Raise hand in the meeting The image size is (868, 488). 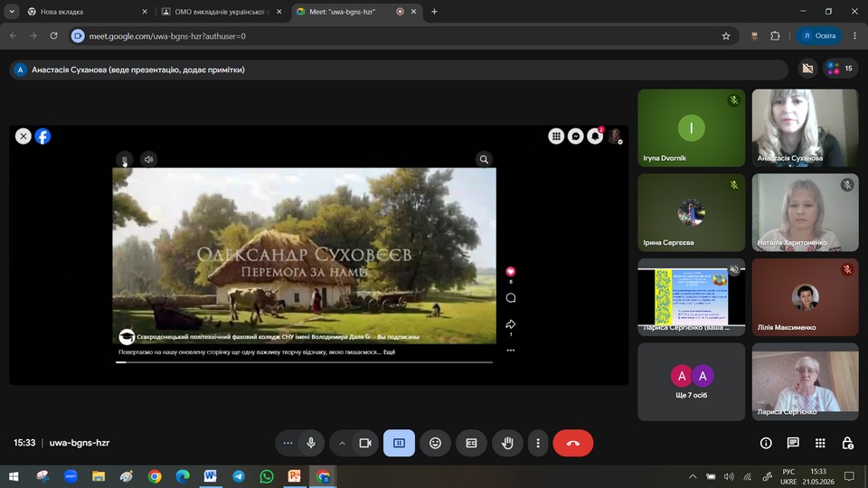(507, 443)
